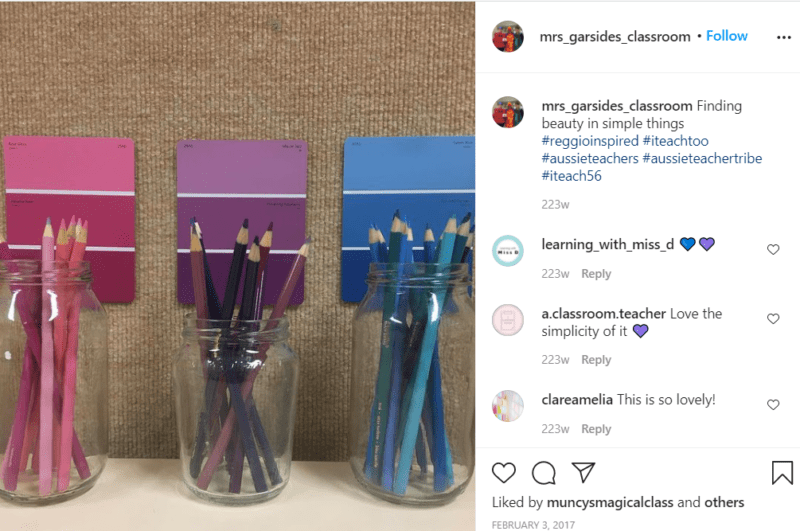
Task: View clareamelia's profile avatar
Action: point(508,406)
